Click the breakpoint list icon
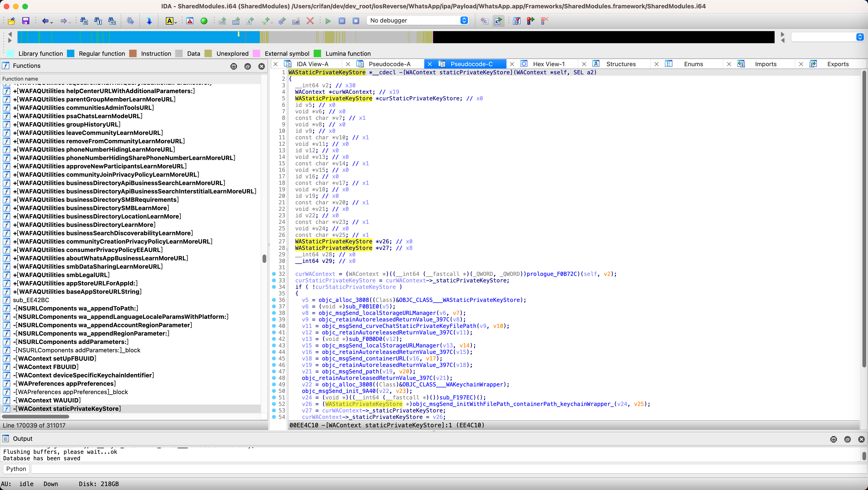This screenshot has height=490, width=868. coord(516,21)
